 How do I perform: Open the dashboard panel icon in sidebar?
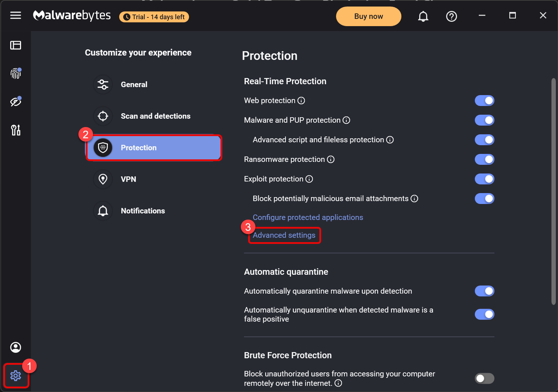(x=16, y=45)
